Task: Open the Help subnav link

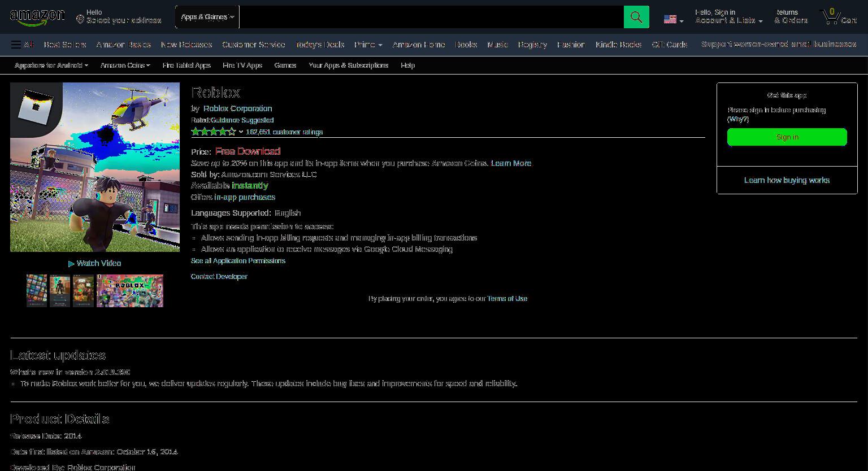Action: coord(408,66)
